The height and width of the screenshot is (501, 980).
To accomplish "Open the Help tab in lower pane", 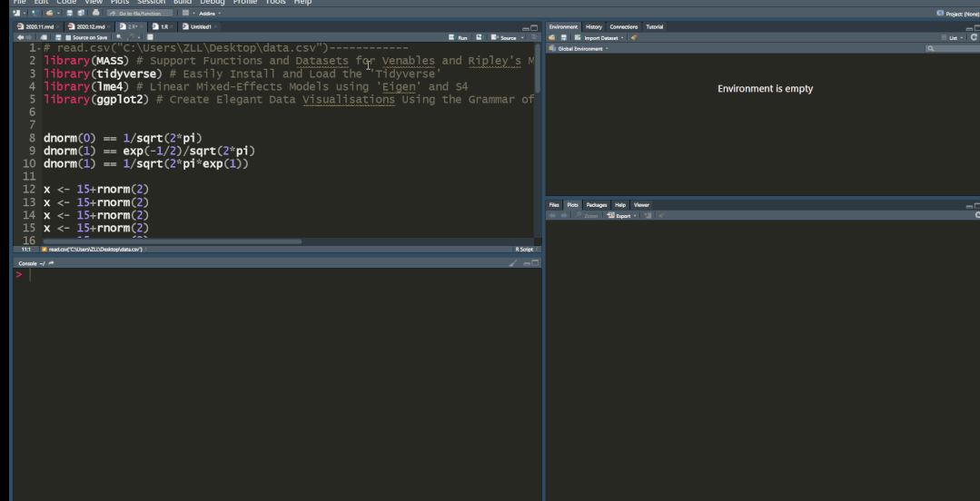I will point(620,205).
